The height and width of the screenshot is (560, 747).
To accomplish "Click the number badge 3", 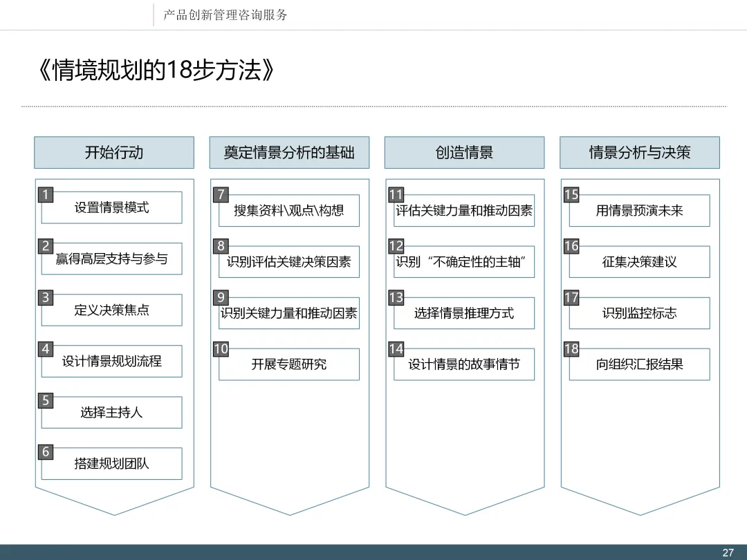I will coord(46,297).
